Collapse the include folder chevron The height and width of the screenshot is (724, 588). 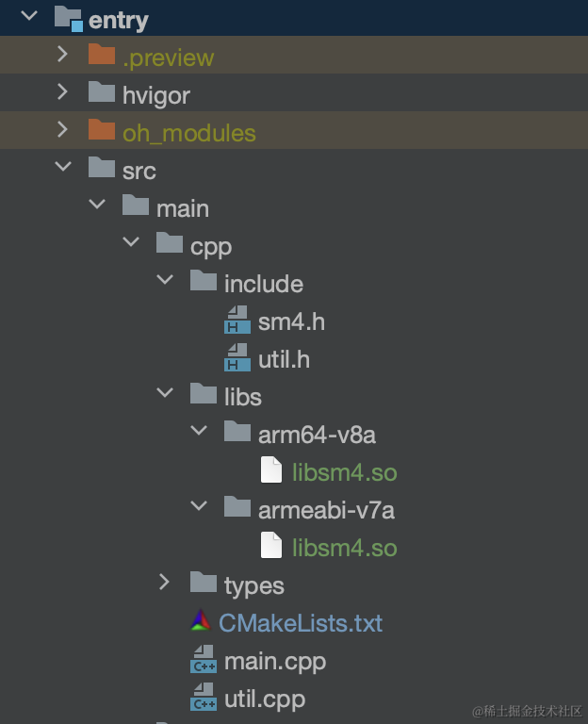click(165, 281)
